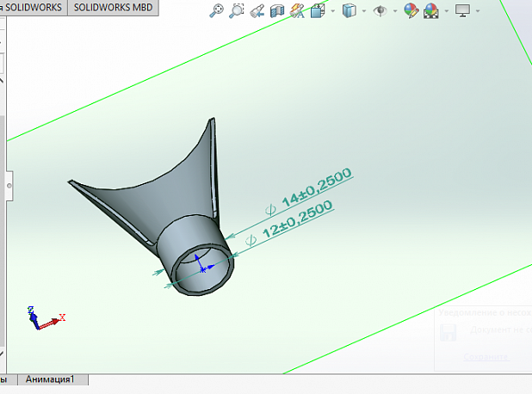Image resolution: width=532 pixels, height=394 pixels.
Task: Click the Apply Scene icon
Action: point(430,11)
